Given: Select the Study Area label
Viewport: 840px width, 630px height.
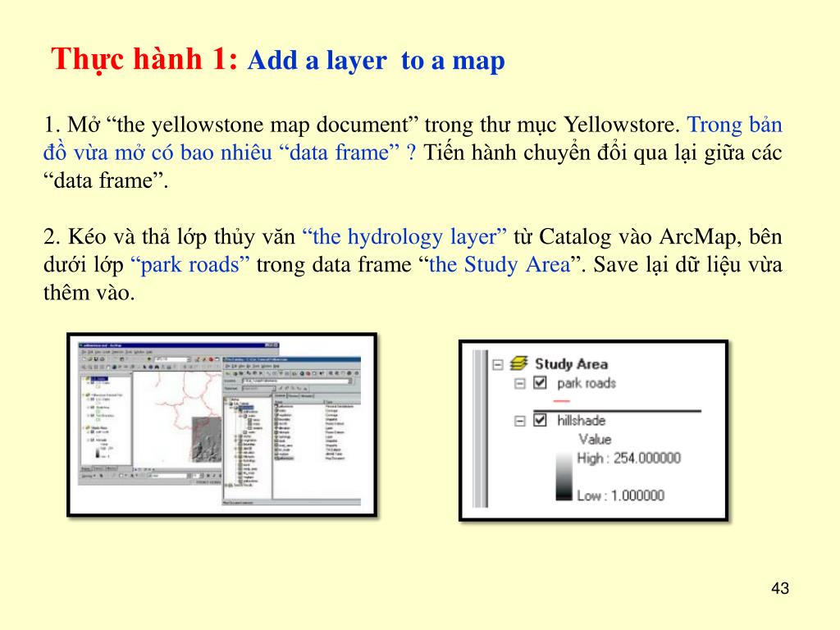Looking at the screenshot, I should [571, 364].
